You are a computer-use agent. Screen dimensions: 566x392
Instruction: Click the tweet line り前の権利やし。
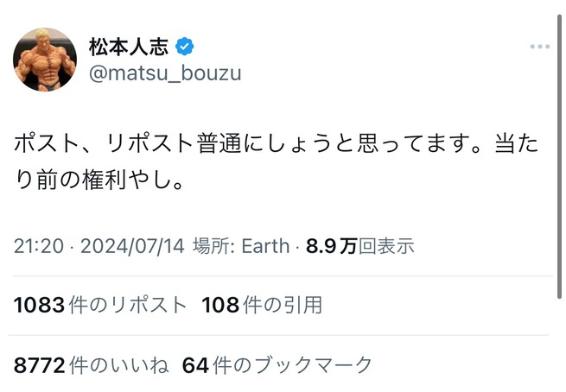tap(99, 180)
